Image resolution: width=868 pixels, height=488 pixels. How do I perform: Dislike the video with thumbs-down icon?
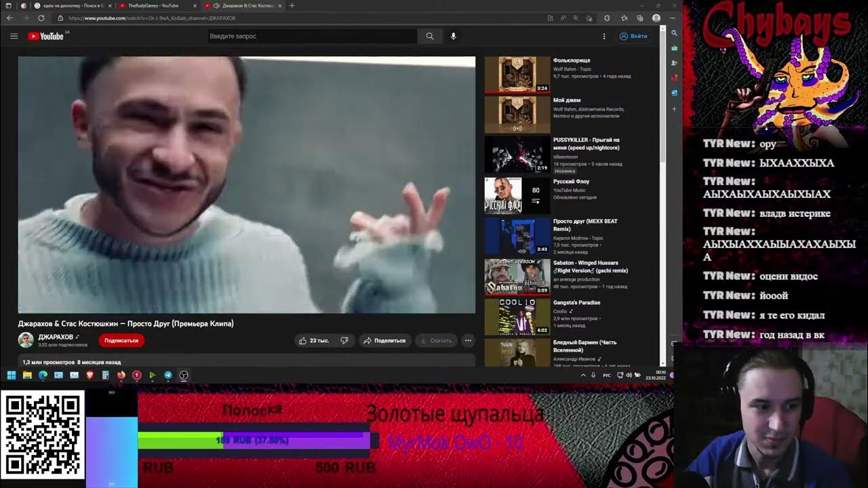point(344,340)
